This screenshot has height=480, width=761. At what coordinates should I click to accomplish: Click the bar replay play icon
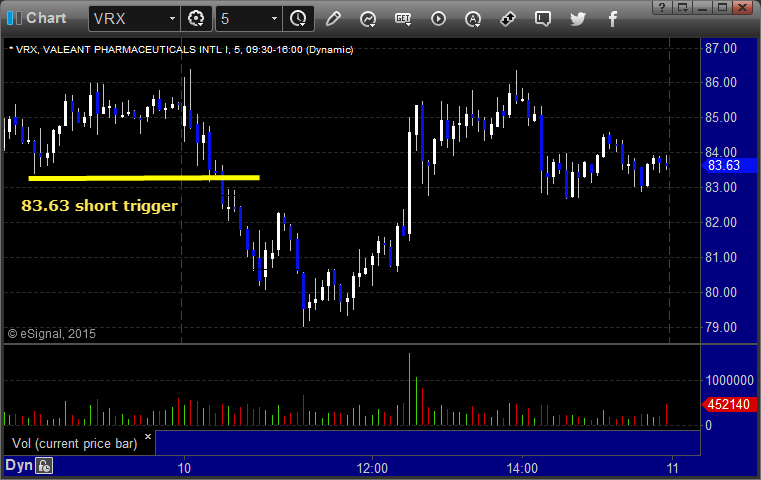pyautogui.click(x=438, y=19)
